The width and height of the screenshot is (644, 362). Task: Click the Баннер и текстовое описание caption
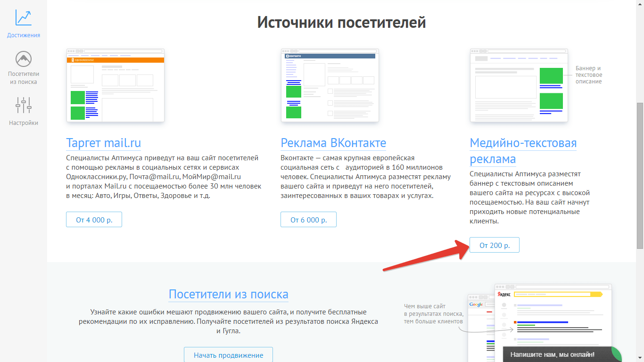pyautogui.click(x=589, y=75)
